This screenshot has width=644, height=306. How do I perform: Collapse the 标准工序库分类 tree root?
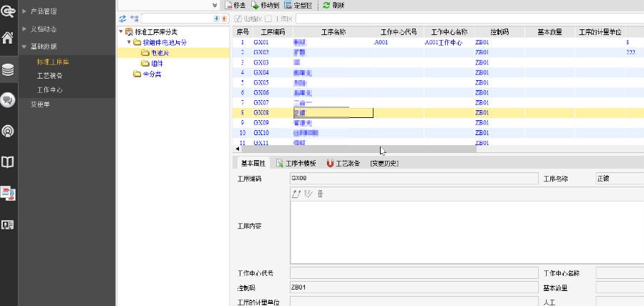(121, 32)
